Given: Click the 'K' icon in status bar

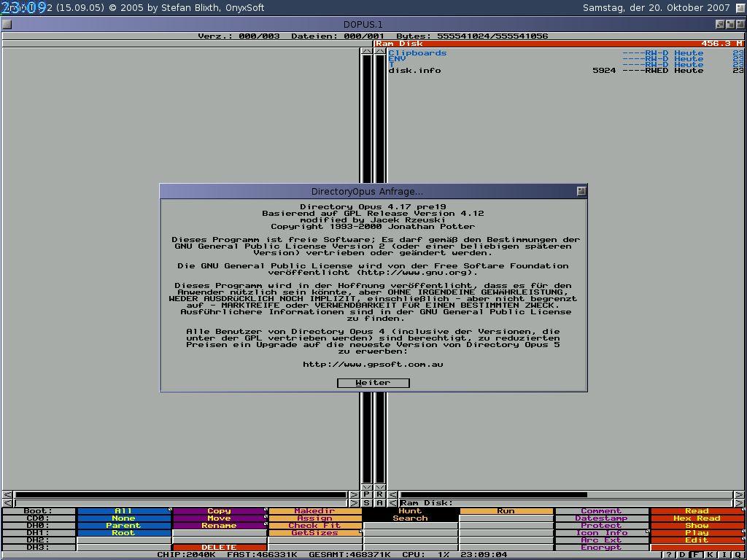Looking at the screenshot, I should pos(711,555).
